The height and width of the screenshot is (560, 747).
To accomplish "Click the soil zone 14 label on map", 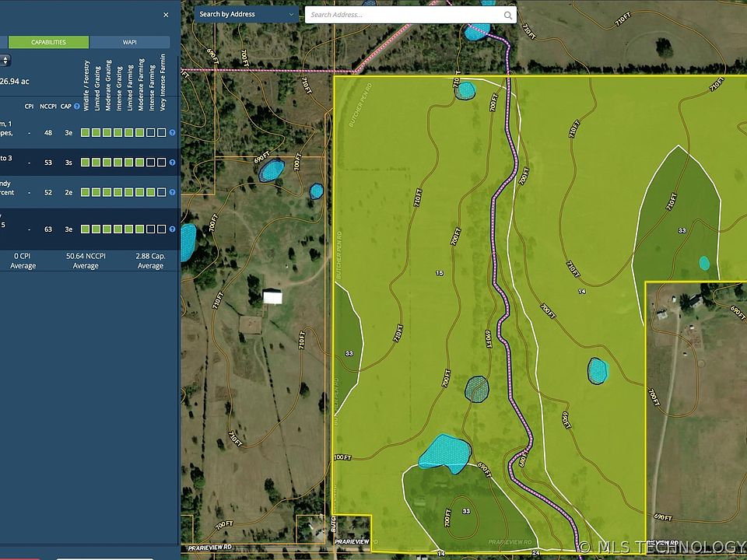I will click(x=582, y=291).
